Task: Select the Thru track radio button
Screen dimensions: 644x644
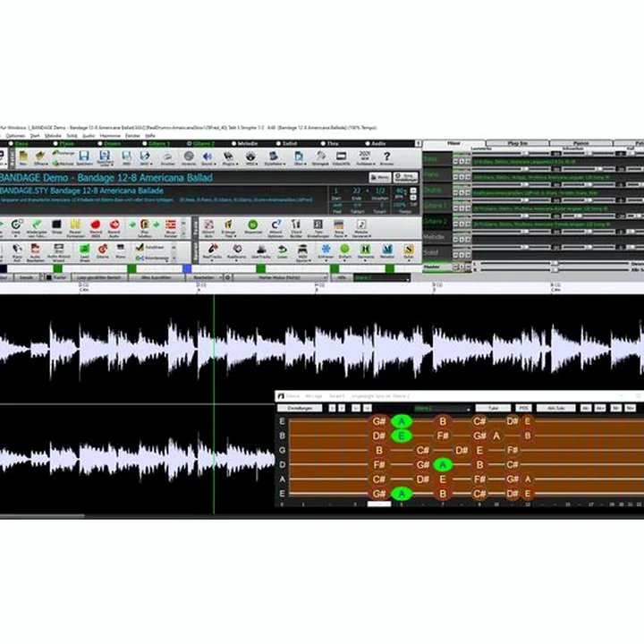Action: click(x=323, y=144)
